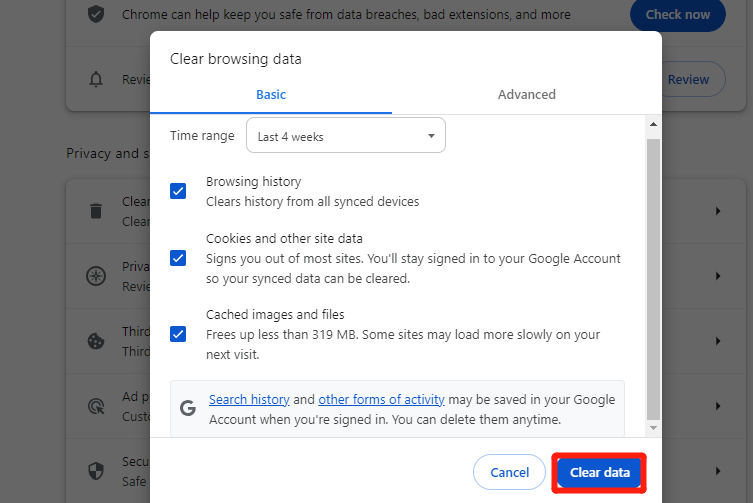
Task: Click the bell notification icon
Action: [x=96, y=79]
